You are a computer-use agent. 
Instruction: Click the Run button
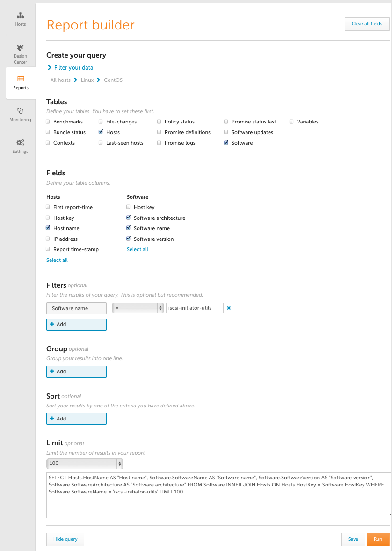[x=378, y=539]
